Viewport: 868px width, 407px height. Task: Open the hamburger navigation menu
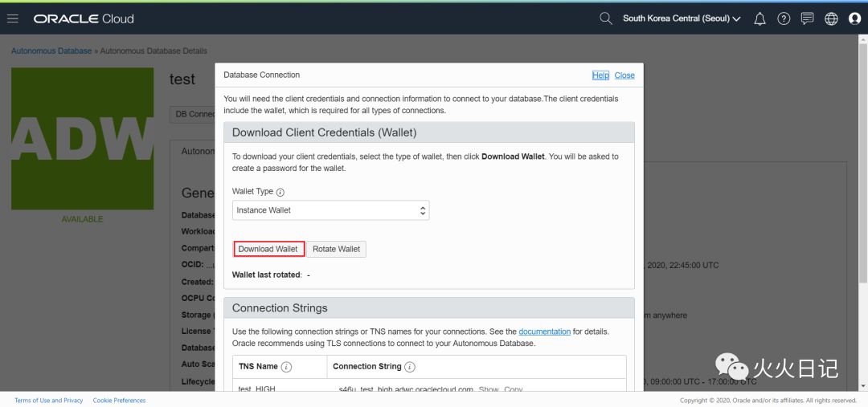[12, 18]
